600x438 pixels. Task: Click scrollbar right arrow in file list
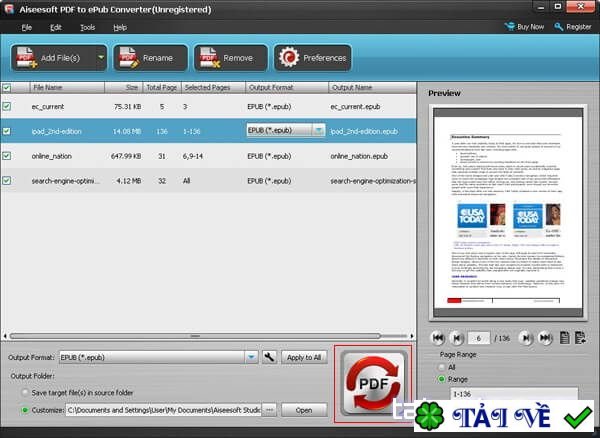pyautogui.click(x=412, y=336)
